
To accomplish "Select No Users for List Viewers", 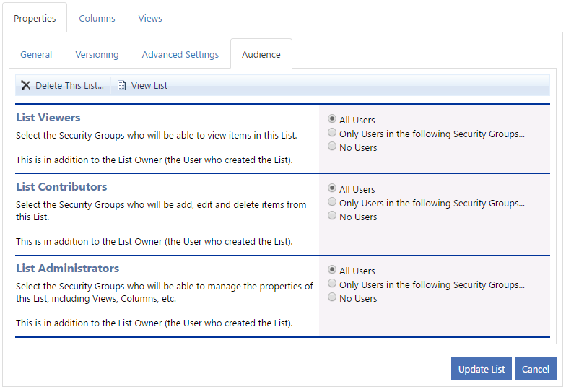I will [332, 147].
